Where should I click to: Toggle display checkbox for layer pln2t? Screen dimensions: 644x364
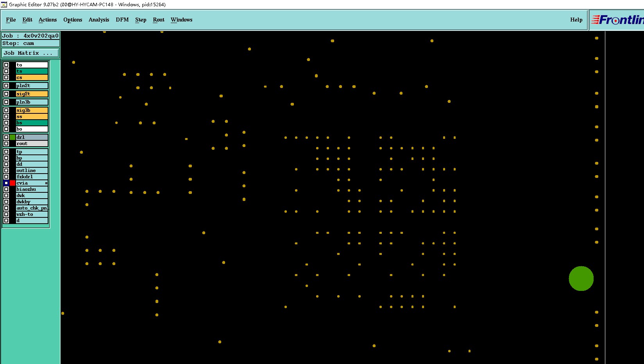pos(6,86)
